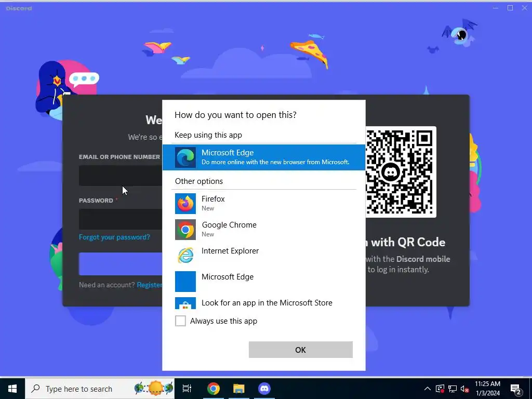Screen dimensions: 532x399
Task: Confirm the dialog with the OK button
Action: point(301,350)
